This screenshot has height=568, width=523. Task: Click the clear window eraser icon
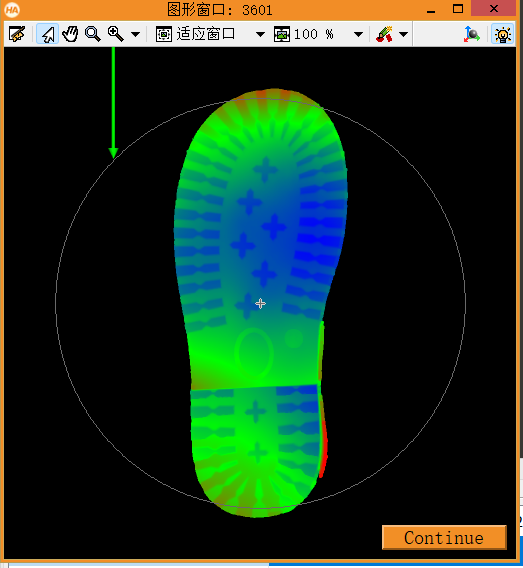tap(17, 34)
